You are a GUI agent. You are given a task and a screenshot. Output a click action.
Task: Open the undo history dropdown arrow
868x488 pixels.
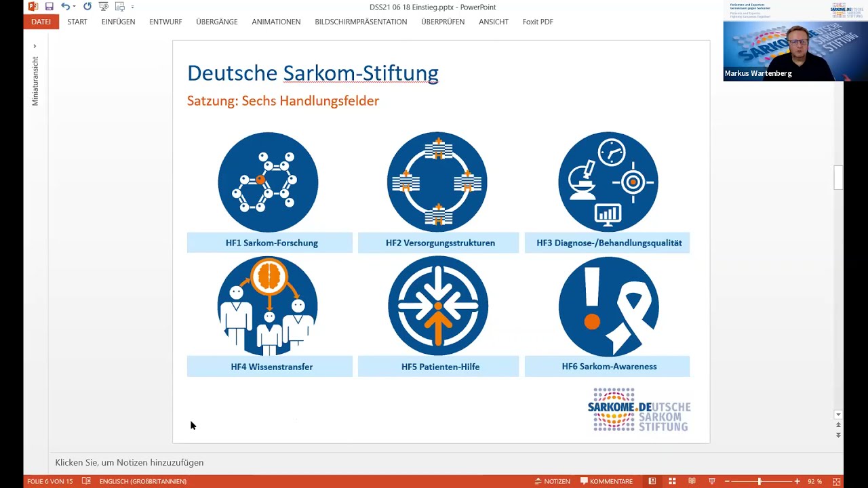(75, 7)
